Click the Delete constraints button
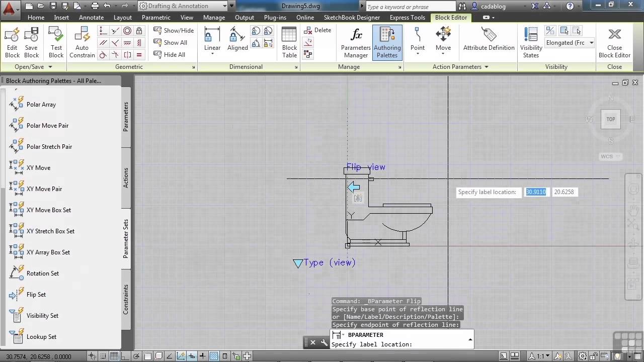The height and width of the screenshot is (362, 644). (x=317, y=30)
